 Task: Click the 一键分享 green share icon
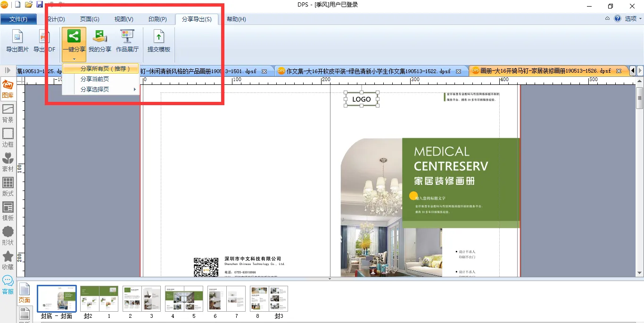pos(74,36)
